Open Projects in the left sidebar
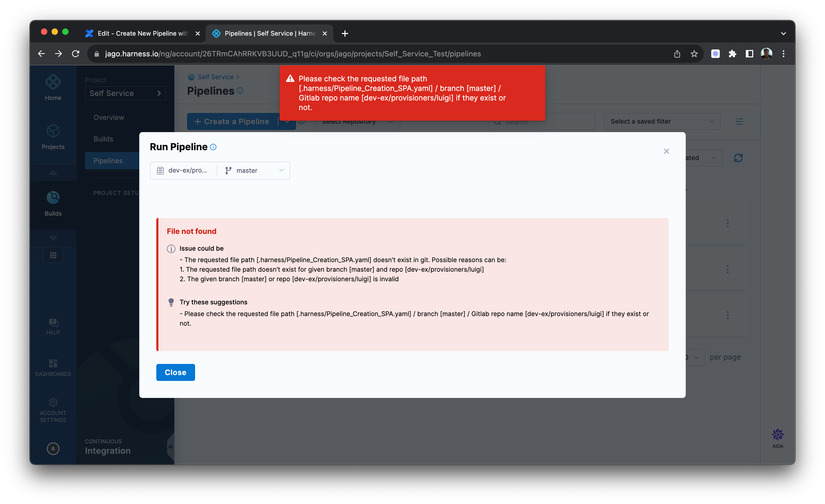This screenshot has width=825, height=504. 53,137
